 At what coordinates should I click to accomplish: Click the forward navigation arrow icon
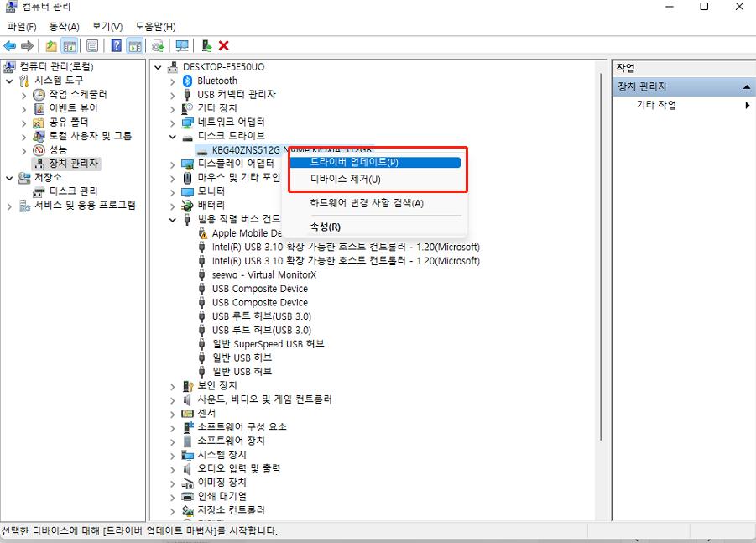(x=26, y=45)
